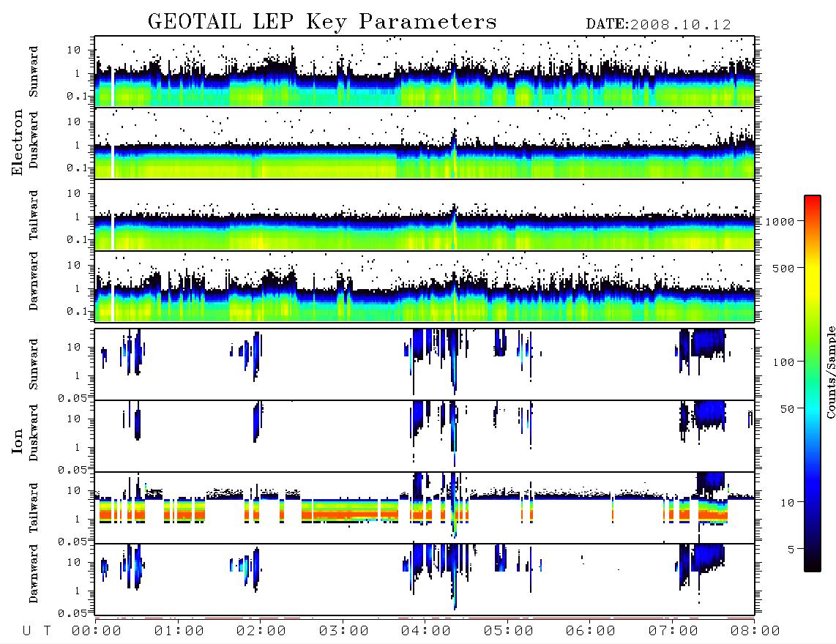
Task: Click the Electron Sunward panel label
Action: tap(34, 72)
